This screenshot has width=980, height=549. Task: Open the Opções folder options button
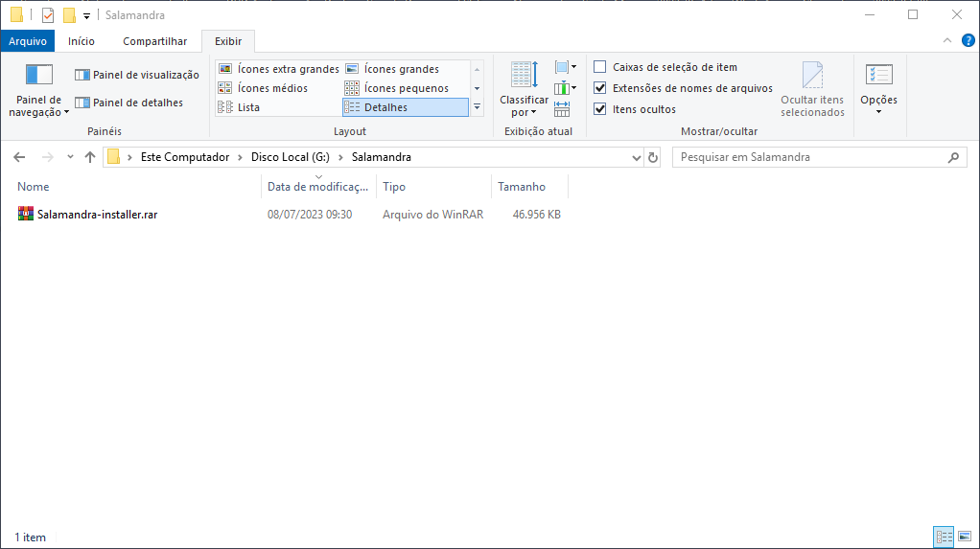(x=878, y=91)
